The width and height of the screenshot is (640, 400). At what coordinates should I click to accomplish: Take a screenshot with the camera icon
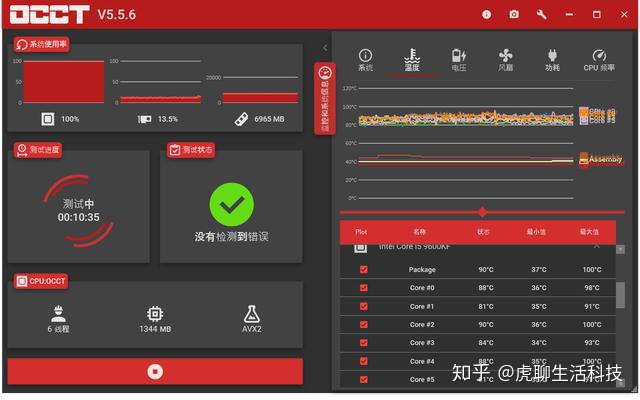point(514,15)
